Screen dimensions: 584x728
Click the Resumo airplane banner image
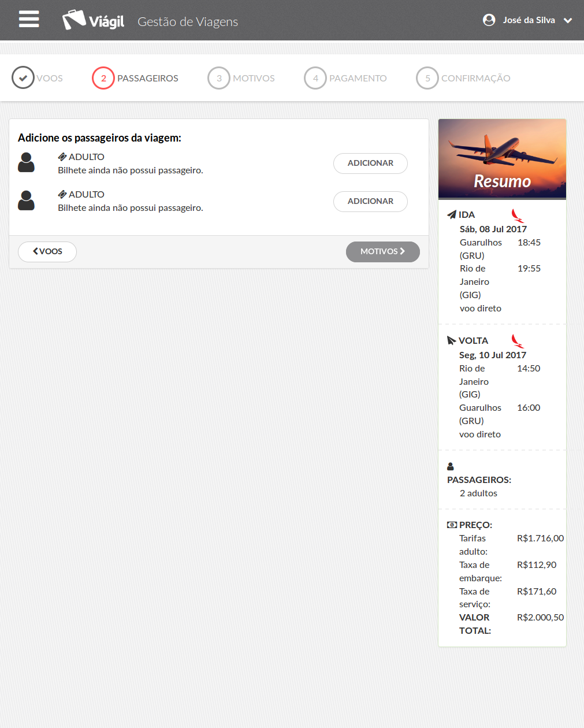502,159
